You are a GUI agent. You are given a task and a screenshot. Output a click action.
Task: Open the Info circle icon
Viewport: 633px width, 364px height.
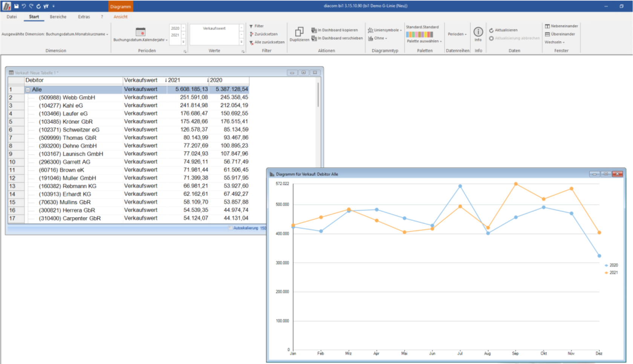click(478, 32)
